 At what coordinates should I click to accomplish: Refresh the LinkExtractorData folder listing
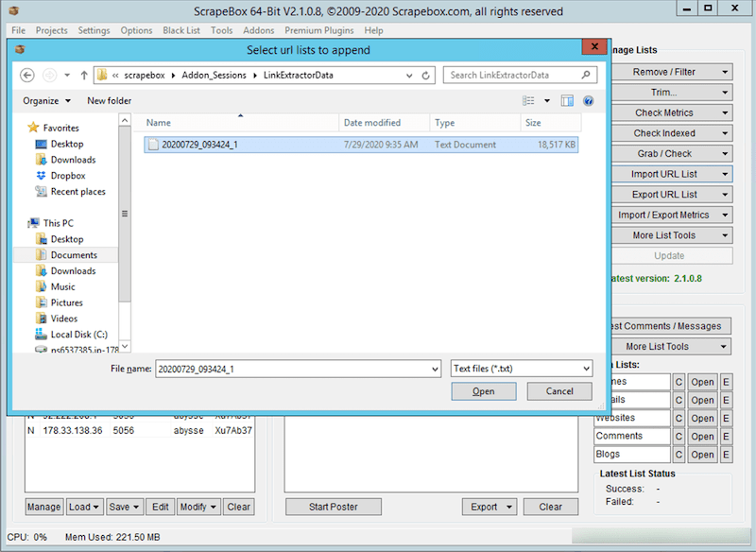tap(426, 76)
